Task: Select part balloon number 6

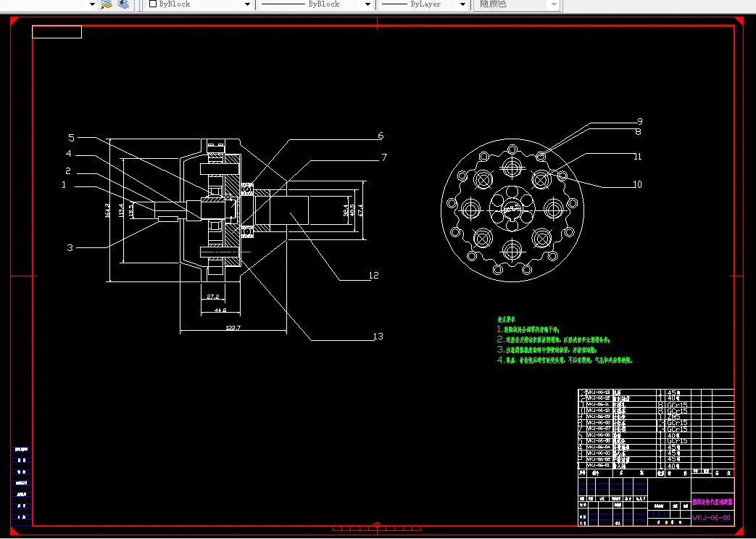Action: [x=381, y=136]
